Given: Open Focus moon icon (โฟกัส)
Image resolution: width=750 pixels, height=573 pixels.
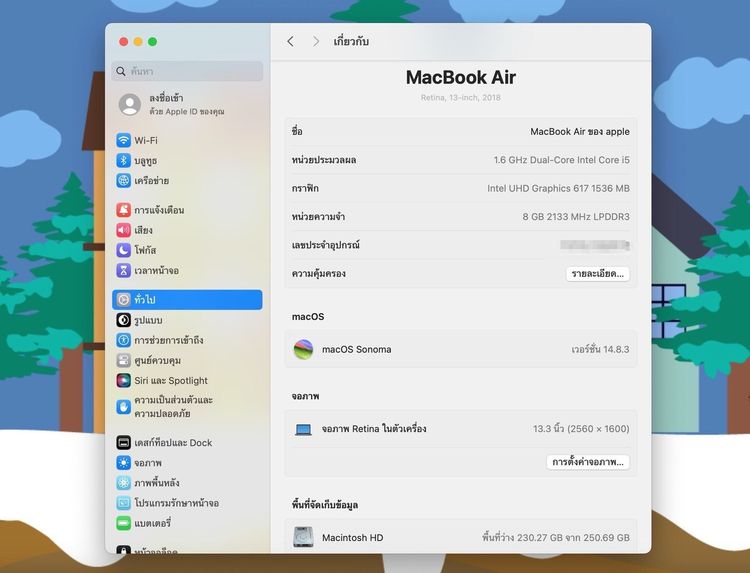Looking at the screenshot, I should (123, 250).
